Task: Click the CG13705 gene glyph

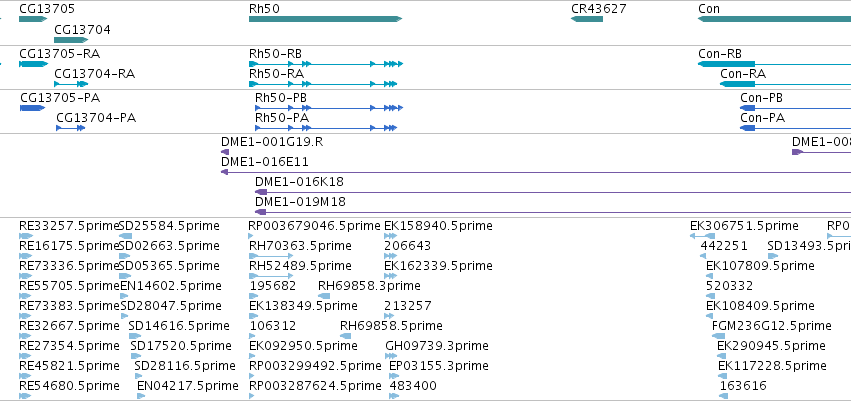Action: pyautogui.click(x=33, y=19)
